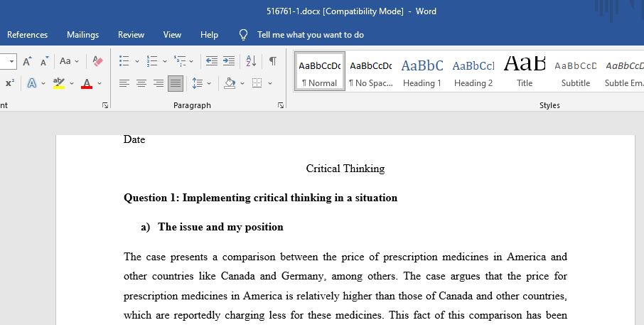Image resolution: width=644 pixels, height=325 pixels.
Task: Open Paragraph settings dialog launcher
Action: tap(281, 105)
